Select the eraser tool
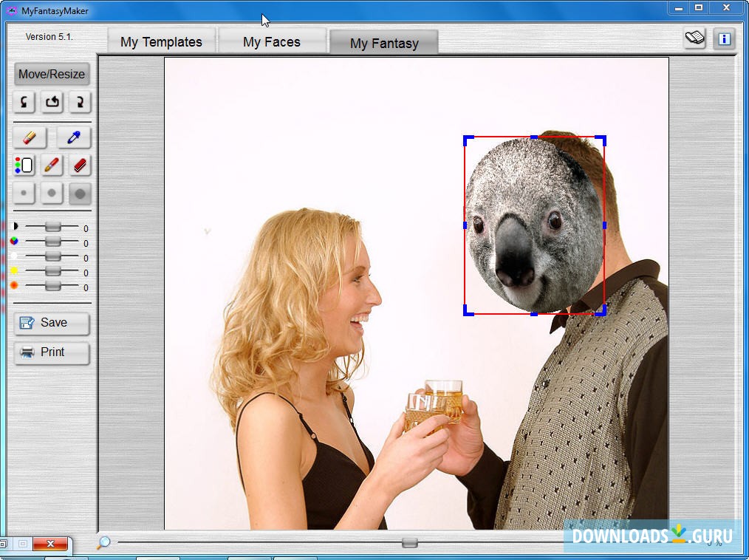Viewport: 749px width, 560px height. point(30,137)
